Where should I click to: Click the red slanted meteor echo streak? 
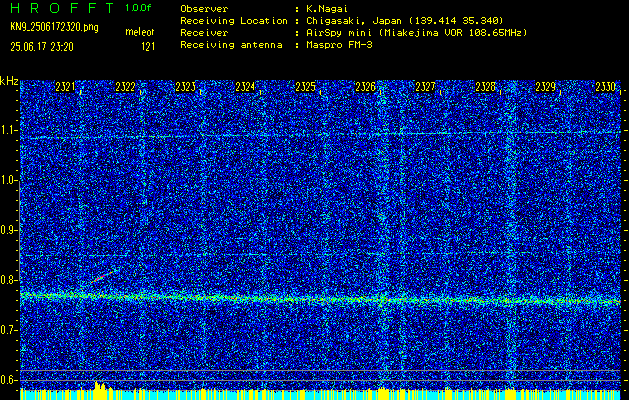(x=102, y=277)
